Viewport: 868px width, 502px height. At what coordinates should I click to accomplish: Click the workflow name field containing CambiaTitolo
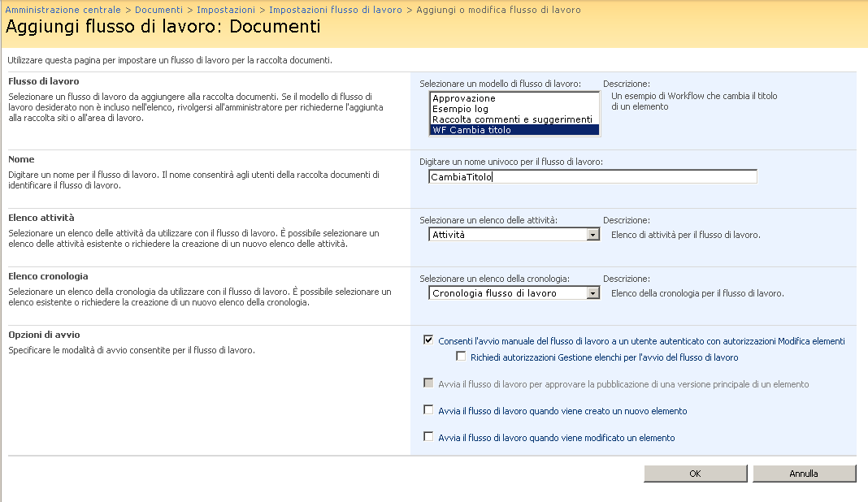tap(592, 176)
